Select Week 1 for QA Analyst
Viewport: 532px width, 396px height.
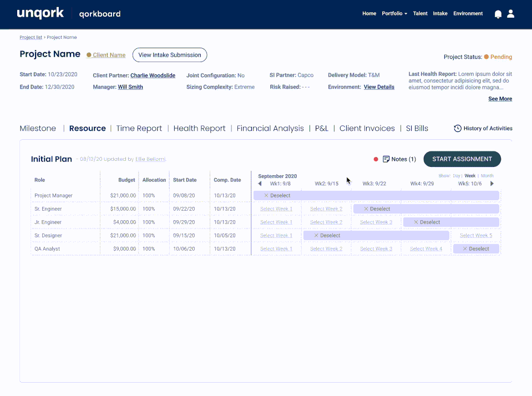click(276, 248)
